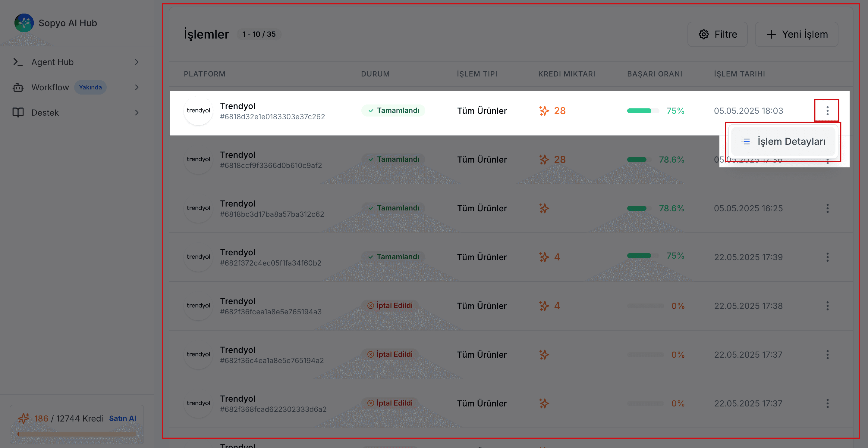Click the trendyol logo of row #6818d32e1e0183303e37c262
Image resolution: width=868 pixels, height=448 pixels.
198,111
